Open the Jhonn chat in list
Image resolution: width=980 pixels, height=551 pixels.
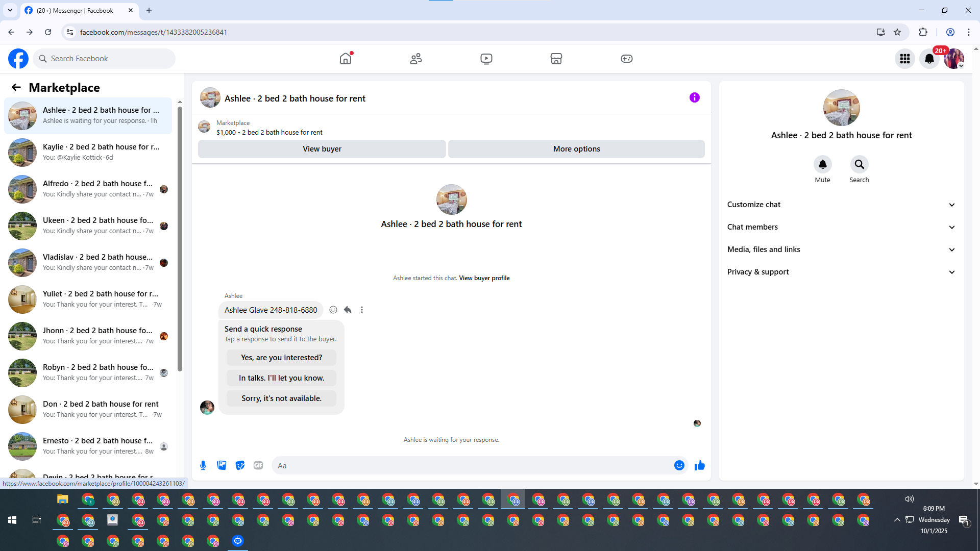[88, 336]
